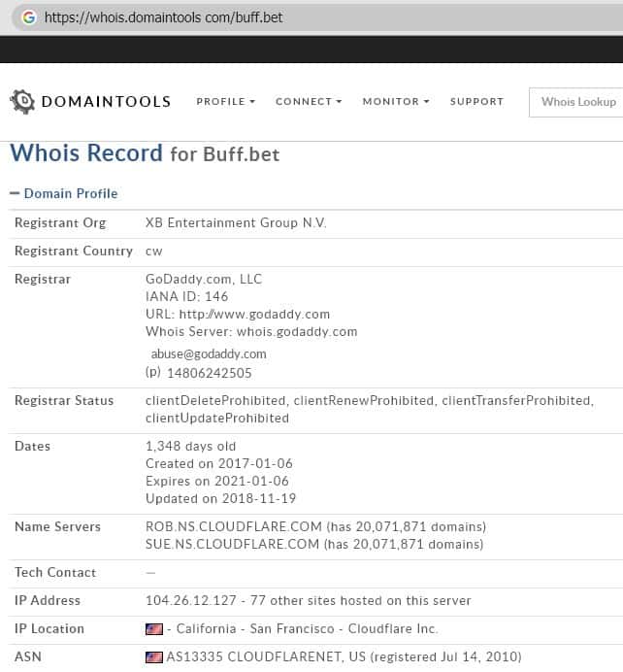Click 'clientDeleteProhibited' status text
623x672 pixels.
[215, 401]
